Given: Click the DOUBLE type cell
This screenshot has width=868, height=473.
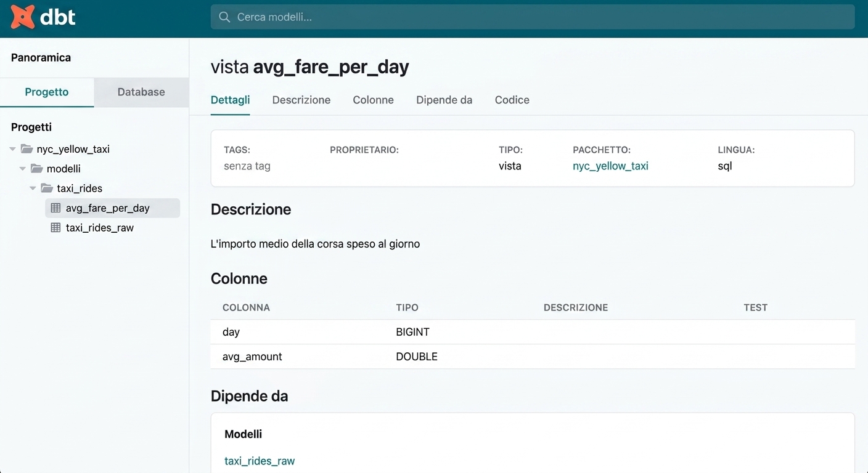Looking at the screenshot, I should coord(417,357).
